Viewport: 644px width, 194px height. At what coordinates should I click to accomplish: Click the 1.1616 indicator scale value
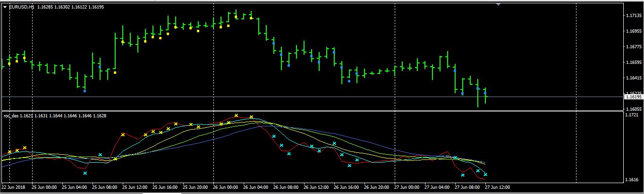631,180
